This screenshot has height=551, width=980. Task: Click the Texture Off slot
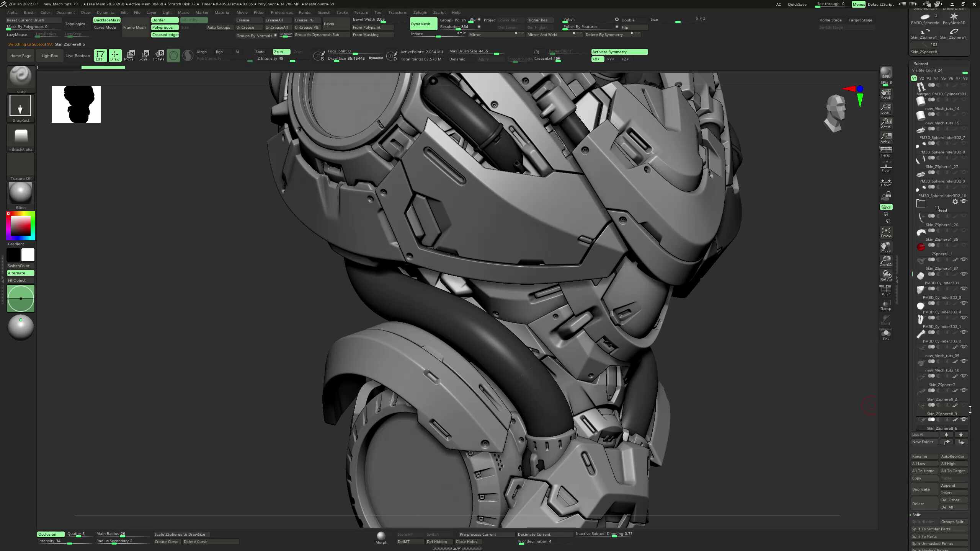[21, 166]
